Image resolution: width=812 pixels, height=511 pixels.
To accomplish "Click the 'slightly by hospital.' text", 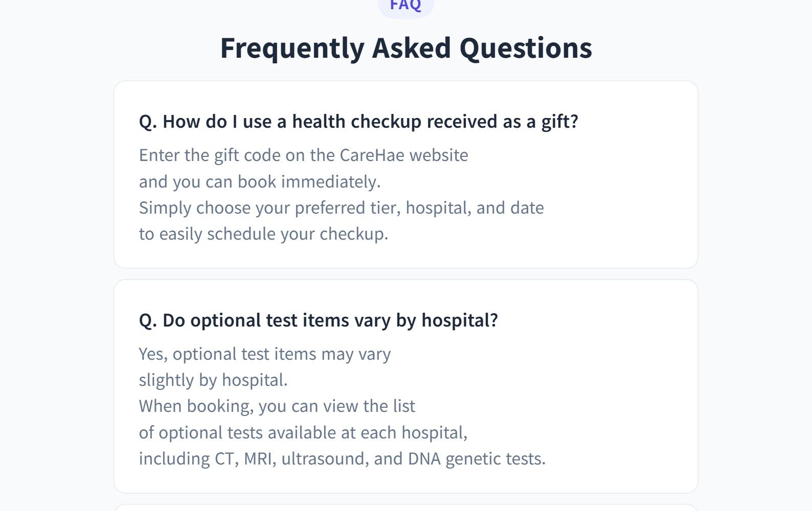I will tap(213, 380).
